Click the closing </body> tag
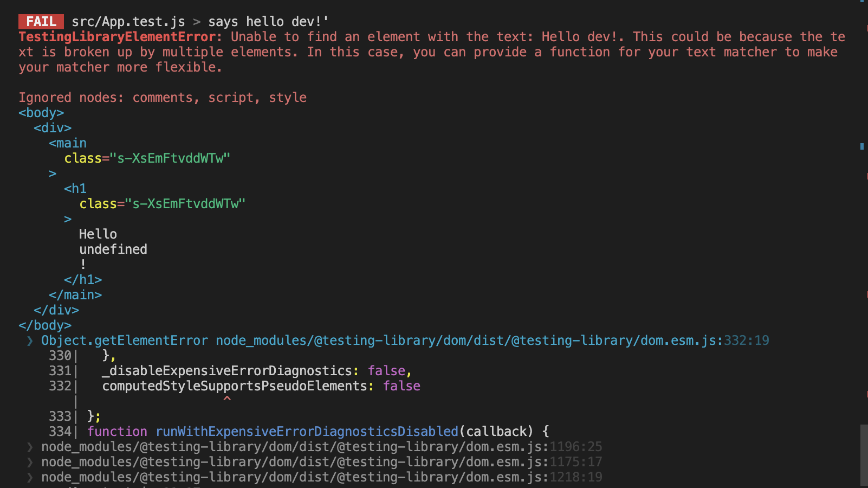 (x=45, y=325)
